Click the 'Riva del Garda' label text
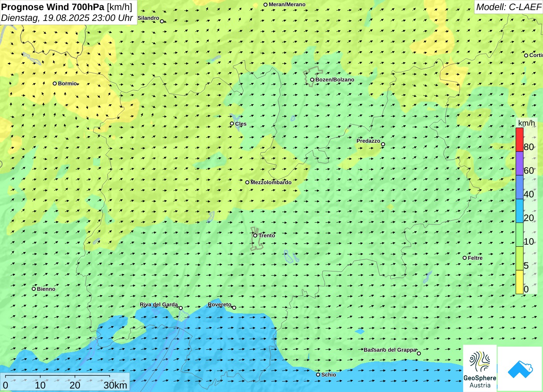The height and width of the screenshot is (392, 543). tap(159, 304)
